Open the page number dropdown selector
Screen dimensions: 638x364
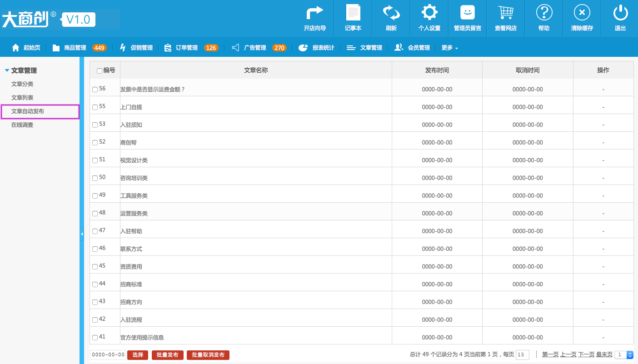tap(623, 355)
